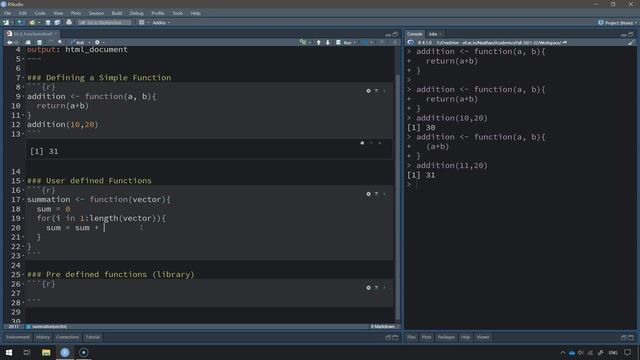Show the document in a new window

tap(28, 42)
